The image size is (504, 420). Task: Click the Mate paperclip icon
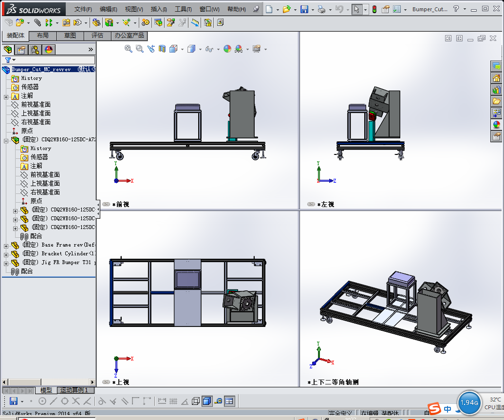(37, 22)
